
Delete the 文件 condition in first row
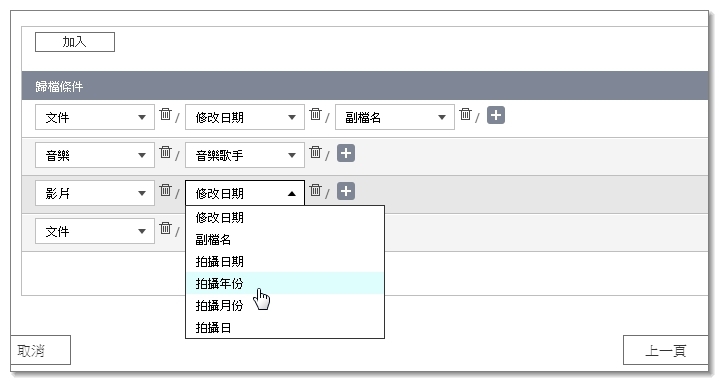coord(166,114)
